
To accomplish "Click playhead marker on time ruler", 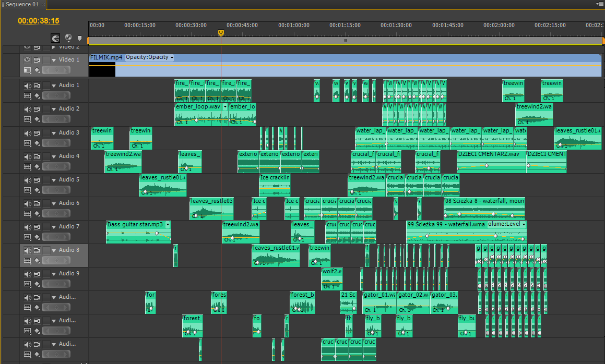I will pos(221,33).
